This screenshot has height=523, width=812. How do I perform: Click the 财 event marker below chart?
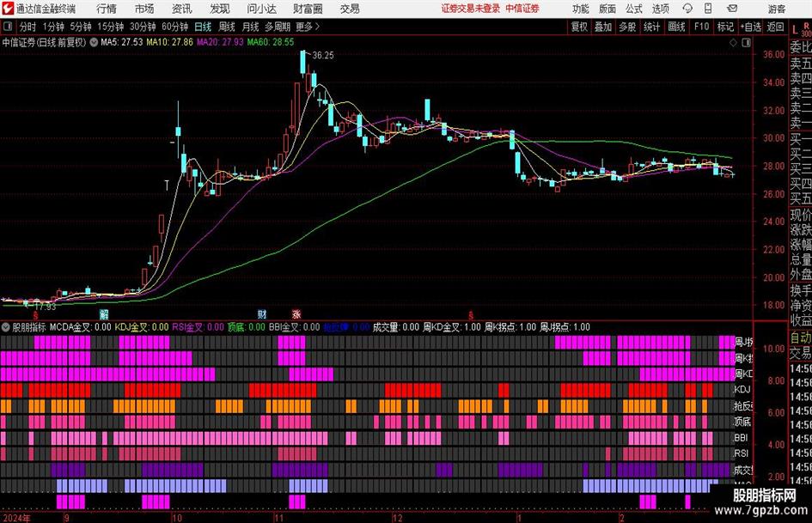[262, 313]
